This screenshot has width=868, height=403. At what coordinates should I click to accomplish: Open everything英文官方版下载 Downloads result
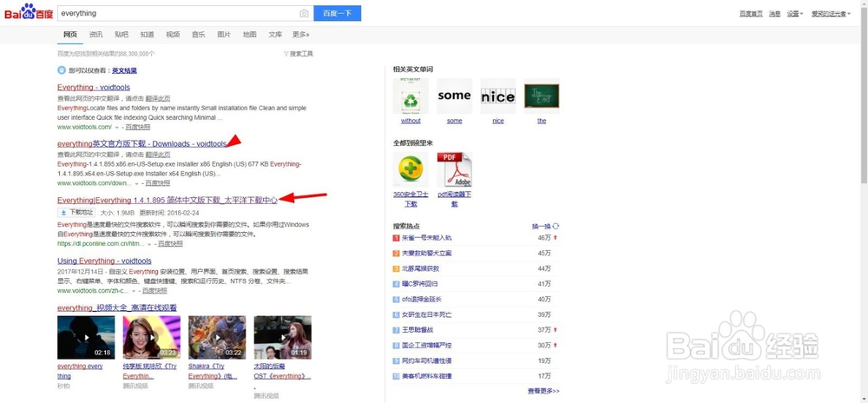click(x=141, y=144)
